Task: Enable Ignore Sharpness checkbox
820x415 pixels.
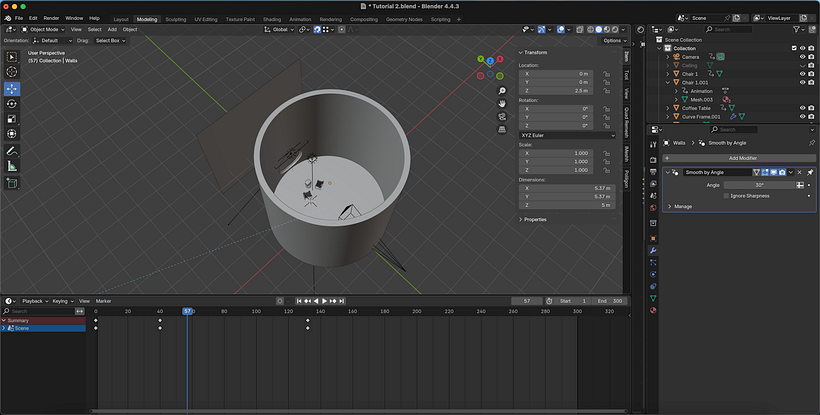Action: 726,196
